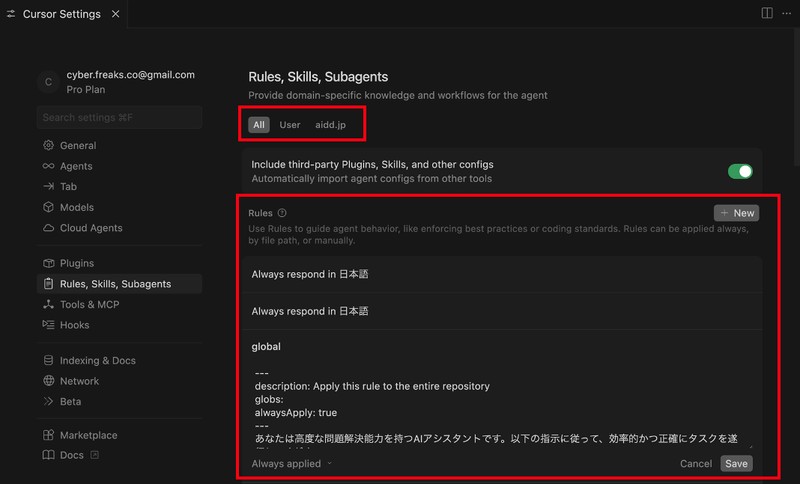This screenshot has width=800, height=484.
Task: Select the Agents infinity icon
Action: coord(48,166)
